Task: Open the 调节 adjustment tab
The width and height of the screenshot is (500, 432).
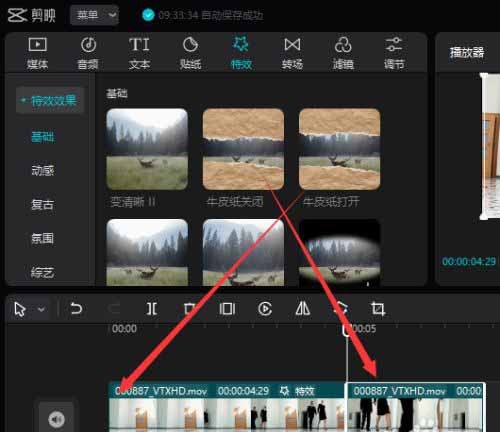Action: [x=394, y=53]
